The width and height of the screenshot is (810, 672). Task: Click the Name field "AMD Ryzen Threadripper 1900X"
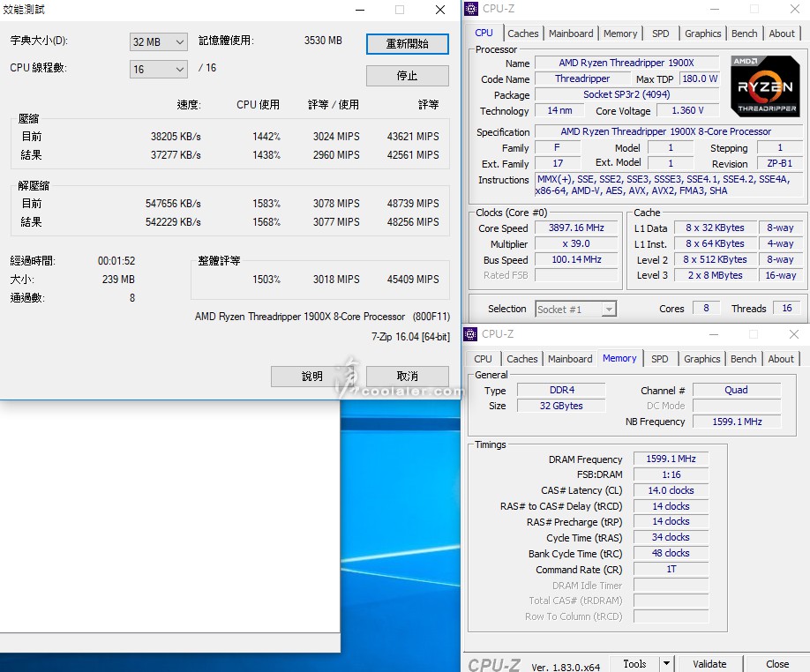click(x=626, y=63)
